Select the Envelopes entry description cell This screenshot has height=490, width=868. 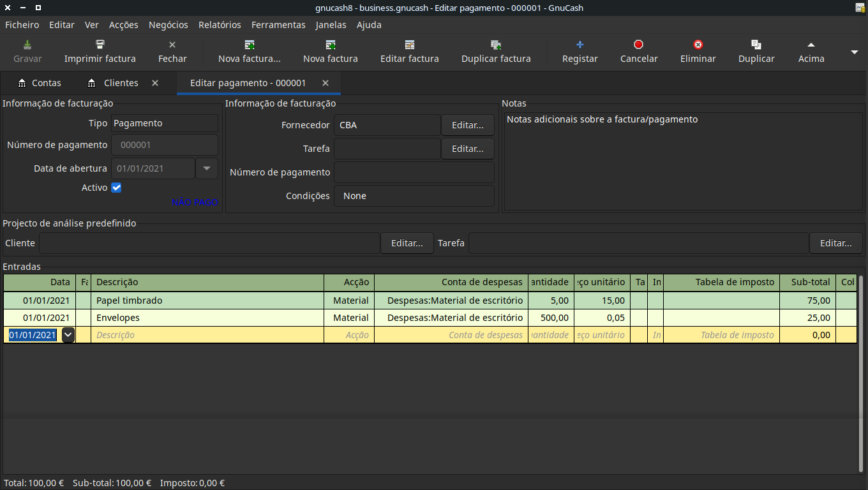(x=207, y=318)
